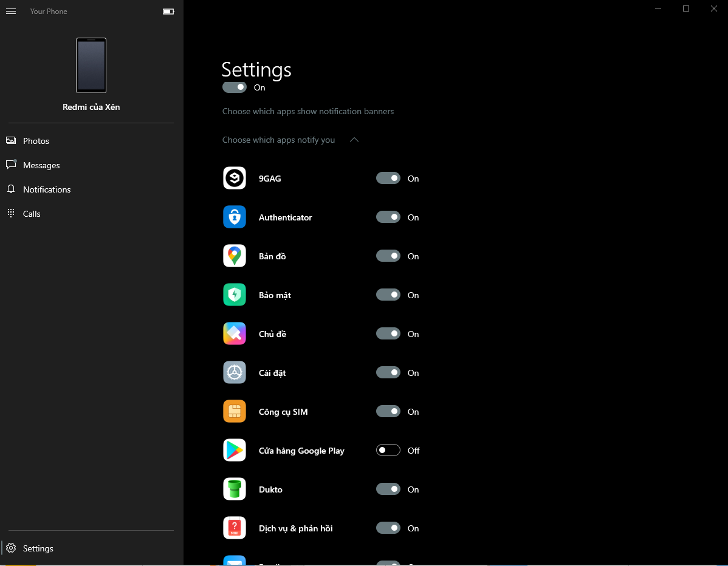The image size is (728, 566).
Task: Disable Công cụ SIM notifications
Action: click(x=388, y=412)
